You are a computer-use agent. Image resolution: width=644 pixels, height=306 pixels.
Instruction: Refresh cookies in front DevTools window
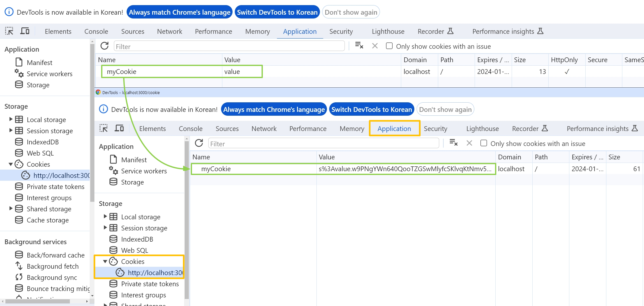pyautogui.click(x=199, y=143)
